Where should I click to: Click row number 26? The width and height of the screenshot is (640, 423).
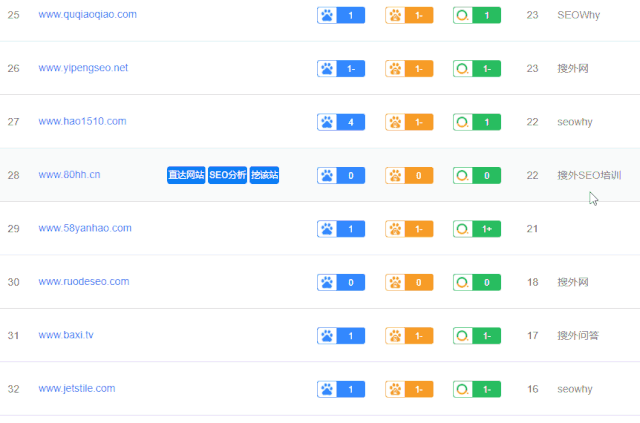13,68
